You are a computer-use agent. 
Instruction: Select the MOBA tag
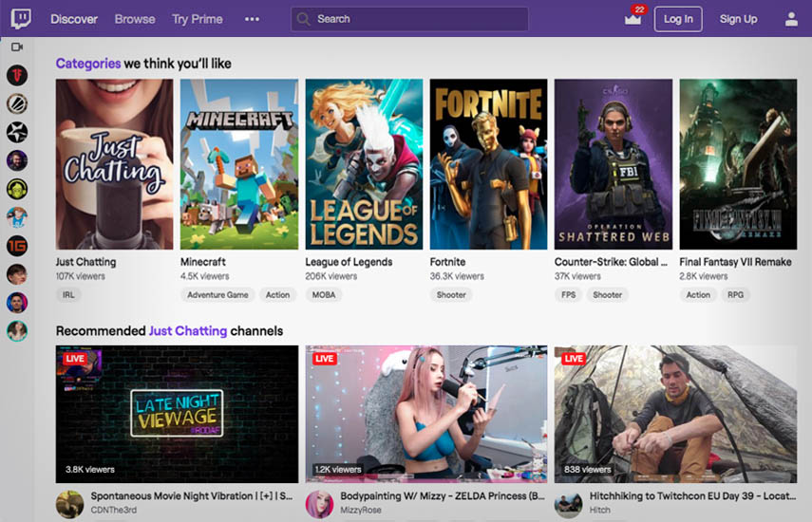pyautogui.click(x=324, y=295)
